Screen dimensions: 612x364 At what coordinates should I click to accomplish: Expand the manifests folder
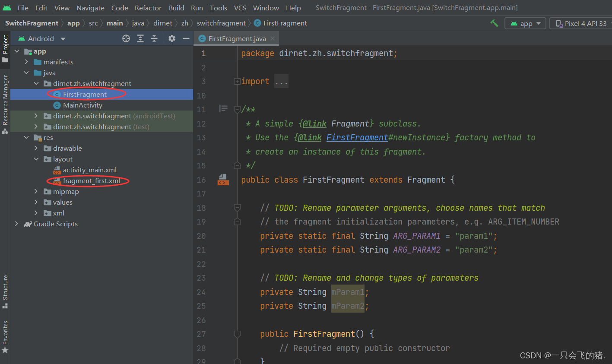(x=26, y=62)
